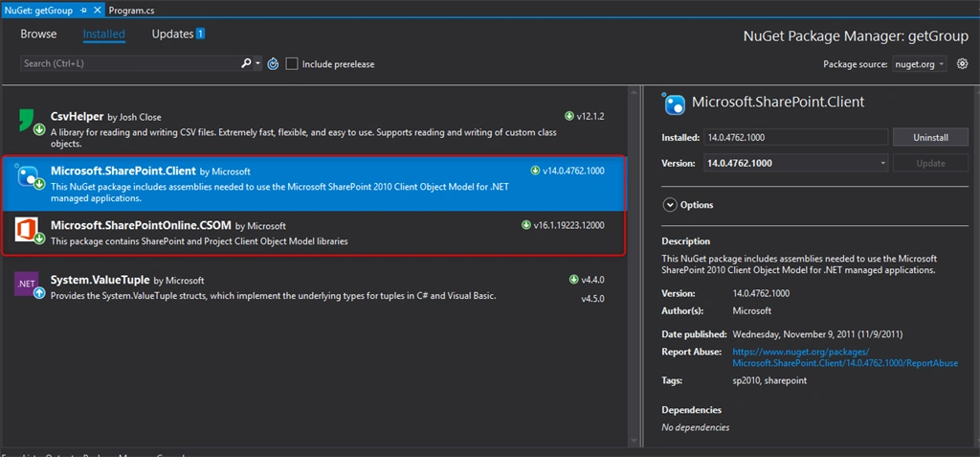Open the Report Abuse nuget.org link
Screen dimensions: 980x457
[x=845, y=357]
